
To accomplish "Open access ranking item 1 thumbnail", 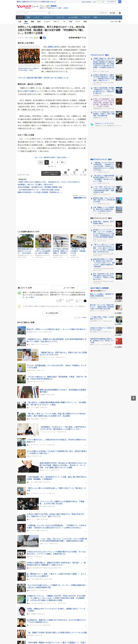I will point(119,61).
